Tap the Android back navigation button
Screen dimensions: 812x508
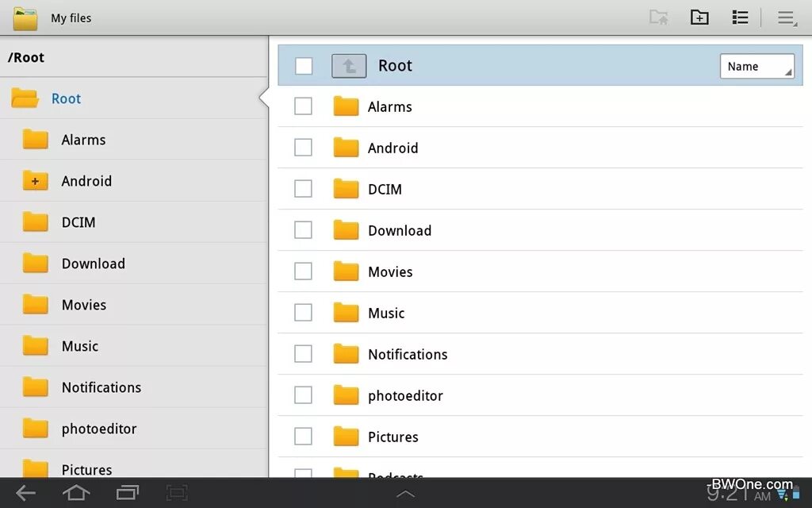tap(25, 493)
